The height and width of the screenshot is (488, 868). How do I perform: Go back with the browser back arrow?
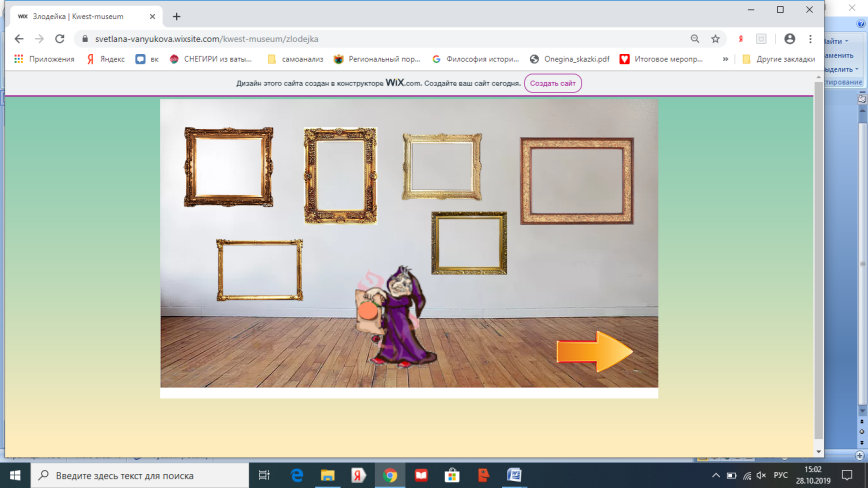coord(19,39)
